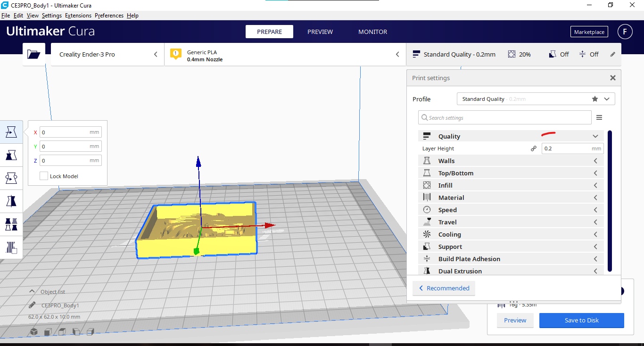This screenshot has width=644, height=346.
Task: Expand the Material settings section
Action: coord(511,198)
